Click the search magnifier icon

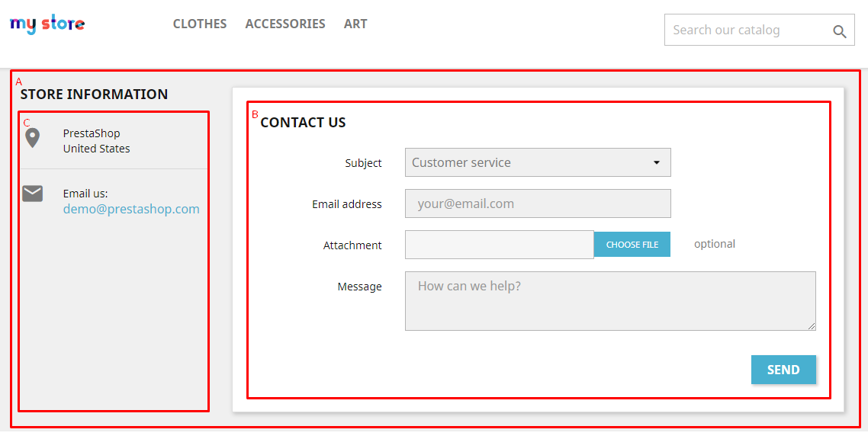point(839,31)
